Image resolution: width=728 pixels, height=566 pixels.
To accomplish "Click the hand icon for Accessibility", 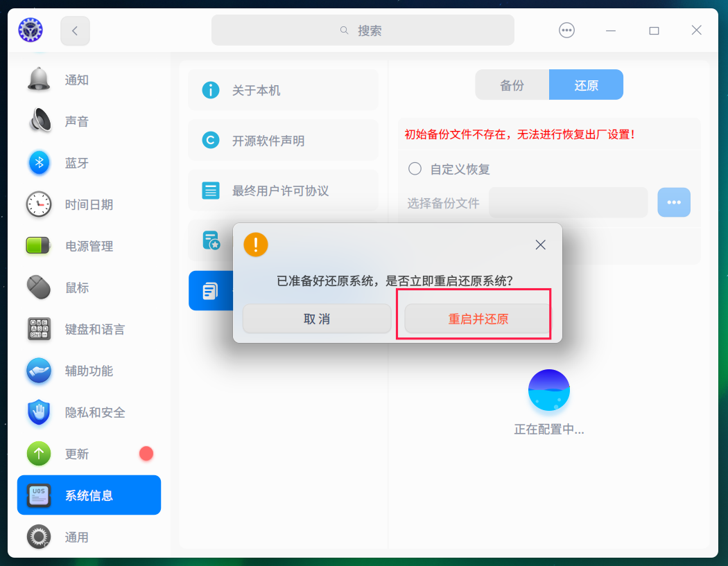I will pos(39,370).
